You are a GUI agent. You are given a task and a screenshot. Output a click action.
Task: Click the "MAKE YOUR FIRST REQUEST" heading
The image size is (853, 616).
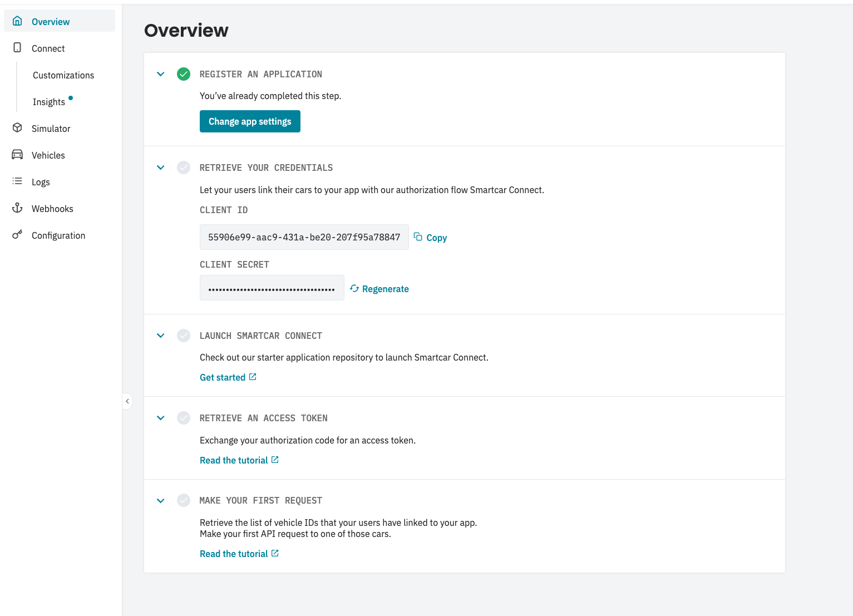[x=261, y=500]
